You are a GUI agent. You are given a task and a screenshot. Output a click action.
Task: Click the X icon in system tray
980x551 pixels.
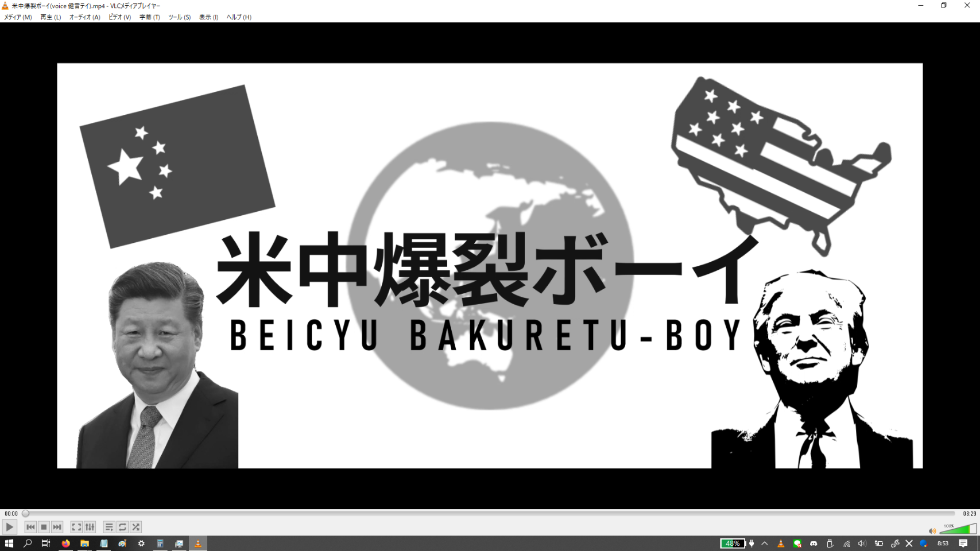[909, 544]
